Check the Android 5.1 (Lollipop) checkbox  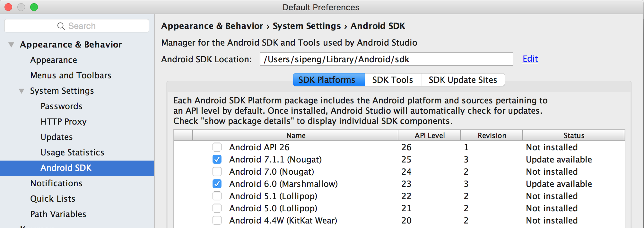click(x=217, y=196)
